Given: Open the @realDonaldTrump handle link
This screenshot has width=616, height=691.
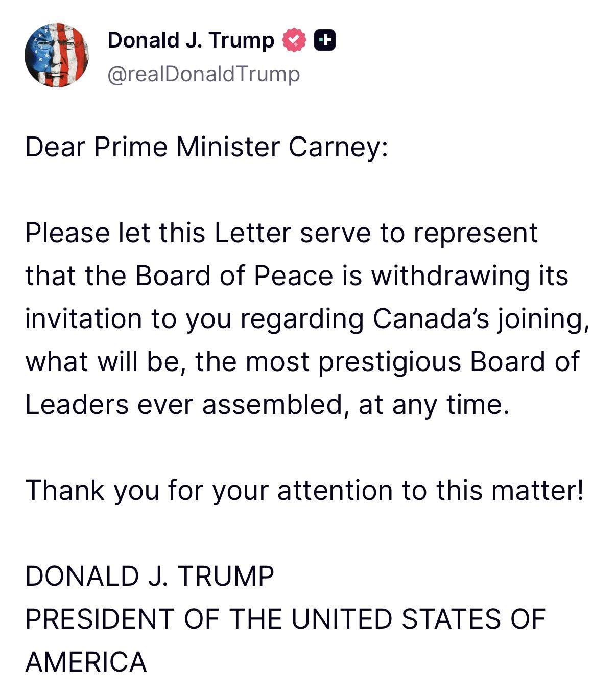Looking at the screenshot, I should (x=203, y=74).
